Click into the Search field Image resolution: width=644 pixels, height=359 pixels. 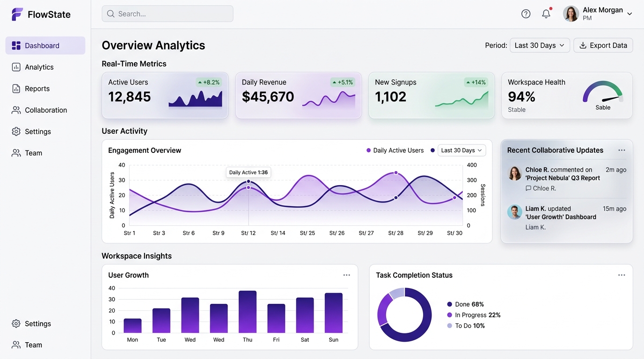[x=168, y=14]
